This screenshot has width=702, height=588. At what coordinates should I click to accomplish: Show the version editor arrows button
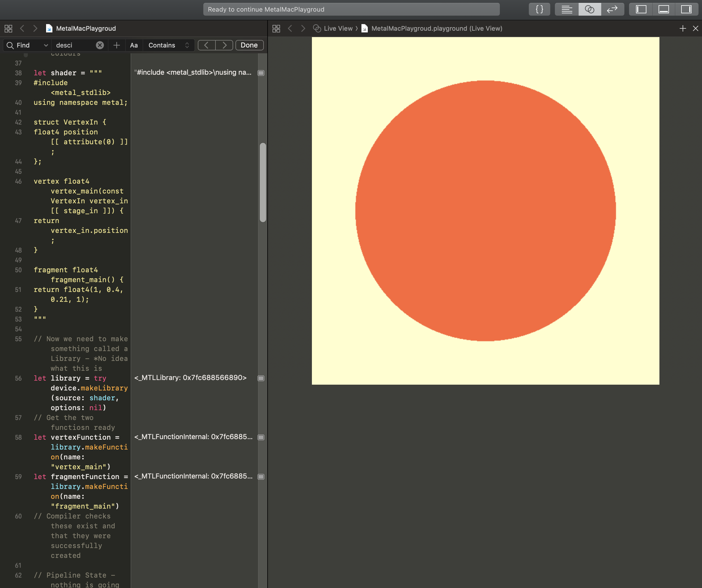click(613, 9)
